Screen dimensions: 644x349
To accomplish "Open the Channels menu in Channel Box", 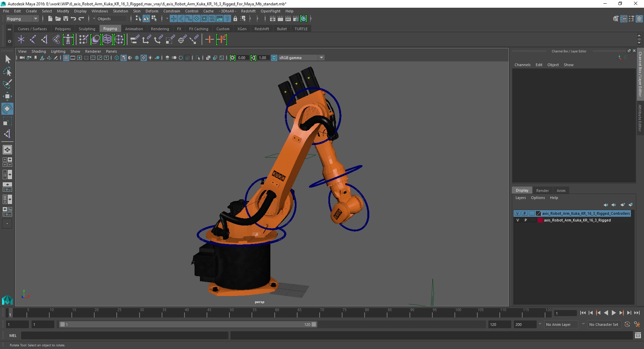I will click(523, 65).
